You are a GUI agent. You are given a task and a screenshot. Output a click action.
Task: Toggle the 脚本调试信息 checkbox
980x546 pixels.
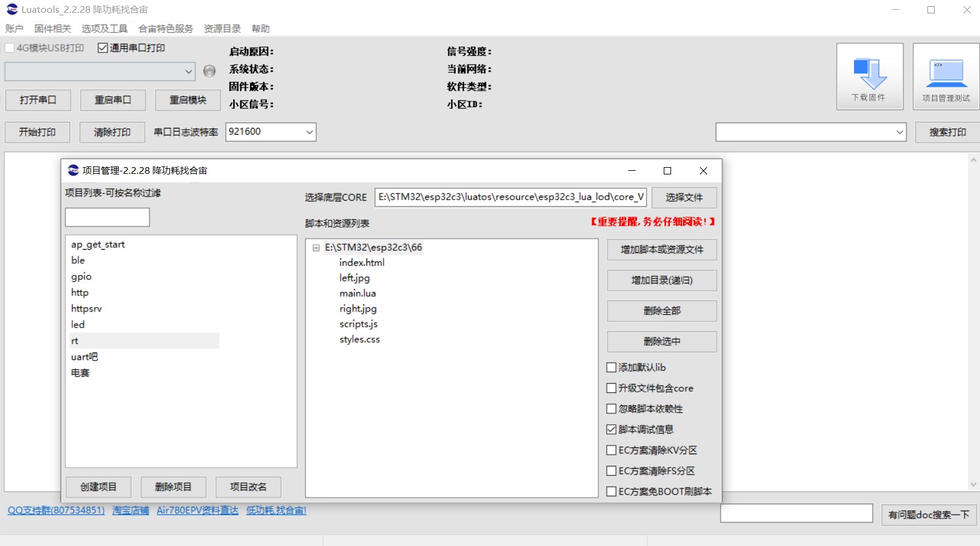611,430
